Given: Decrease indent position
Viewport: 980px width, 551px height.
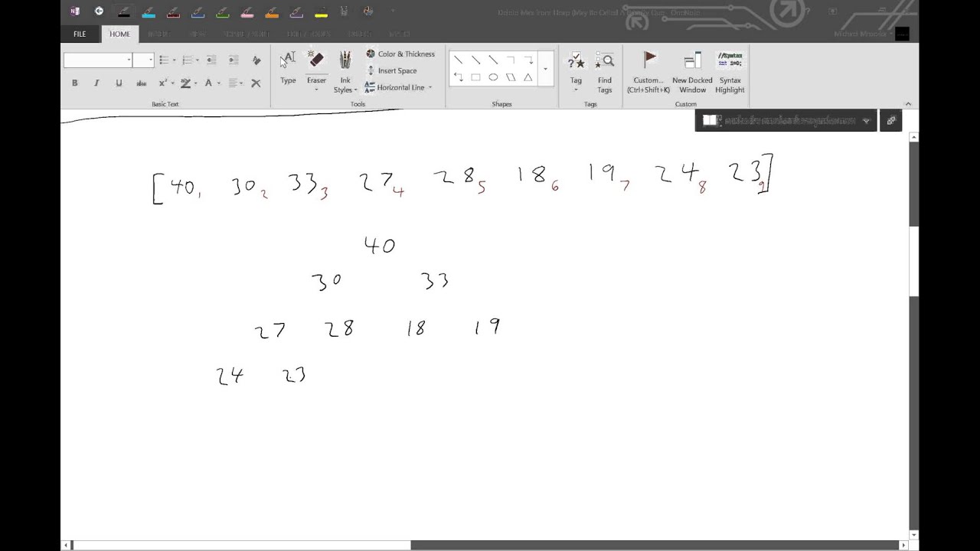Looking at the screenshot, I should tap(211, 60).
